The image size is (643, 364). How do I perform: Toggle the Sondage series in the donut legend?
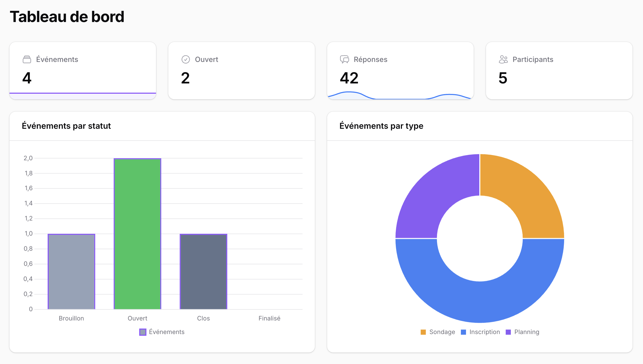[438, 332]
